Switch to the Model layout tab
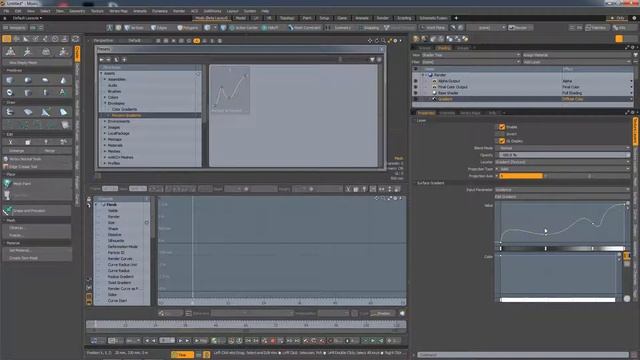The height and width of the screenshot is (360, 640). tap(240, 18)
